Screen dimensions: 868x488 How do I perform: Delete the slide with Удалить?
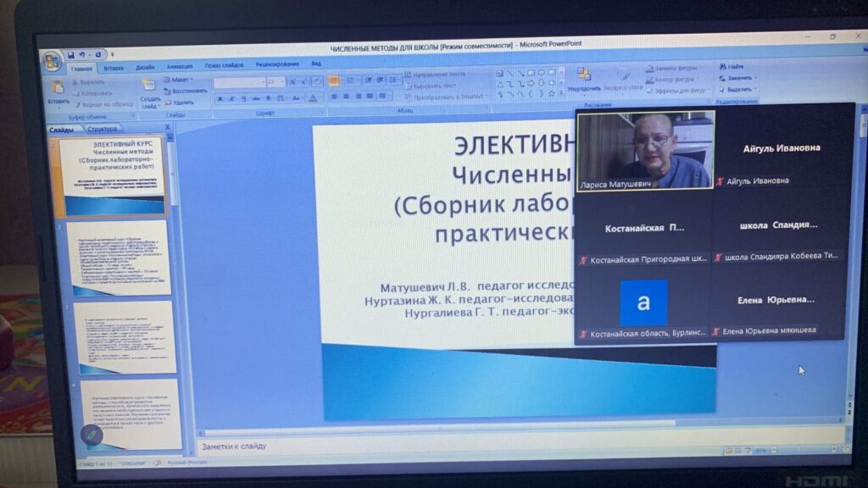[x=180, y=103]
